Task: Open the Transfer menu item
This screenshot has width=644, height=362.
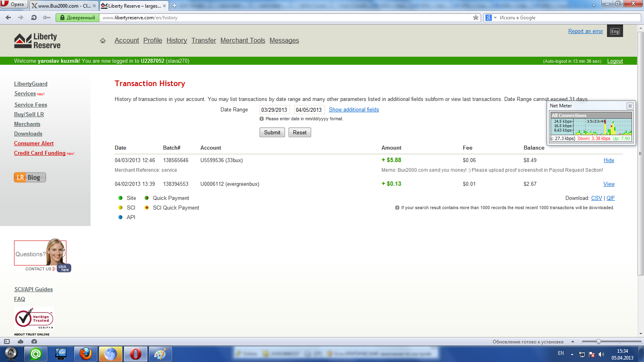Action: 204,41
